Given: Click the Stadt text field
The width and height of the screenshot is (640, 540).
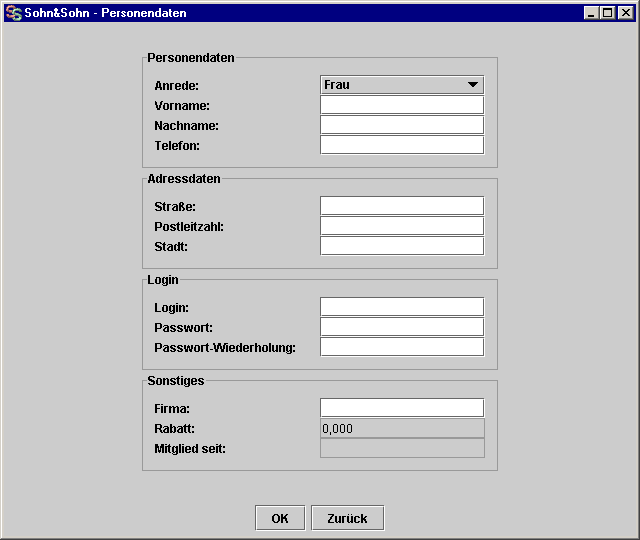Looking at the screenshot, I should click(402, 246).
